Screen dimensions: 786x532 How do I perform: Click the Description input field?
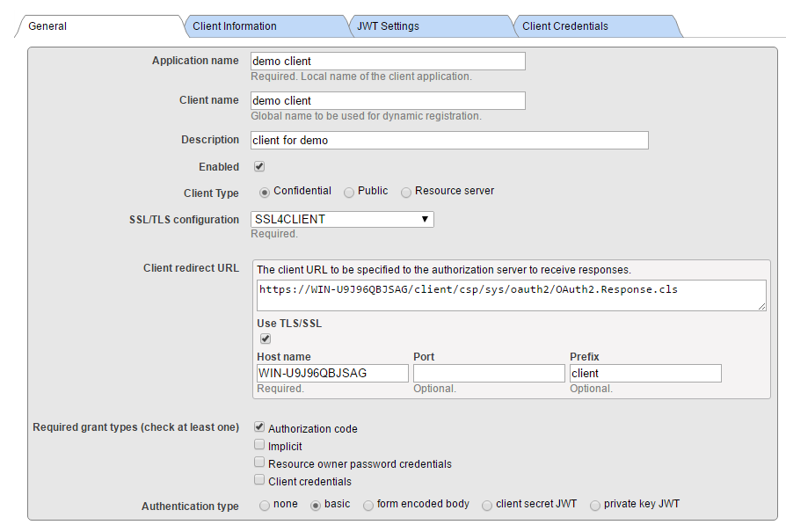pos(449,141)
